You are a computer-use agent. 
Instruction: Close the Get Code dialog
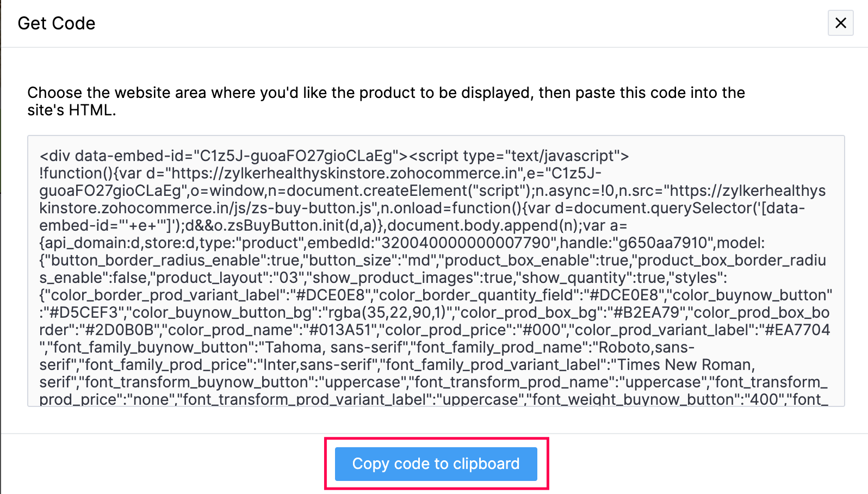[x=840, y=23]
